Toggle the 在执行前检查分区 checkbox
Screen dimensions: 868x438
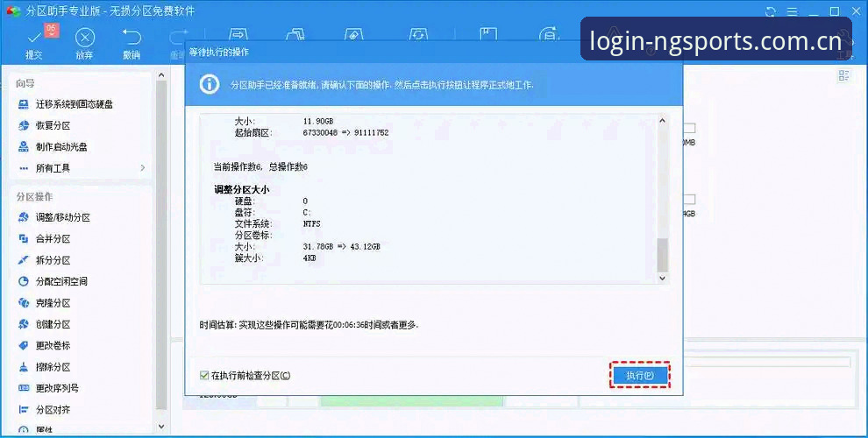pyautogui.click(x=204, y=376)
